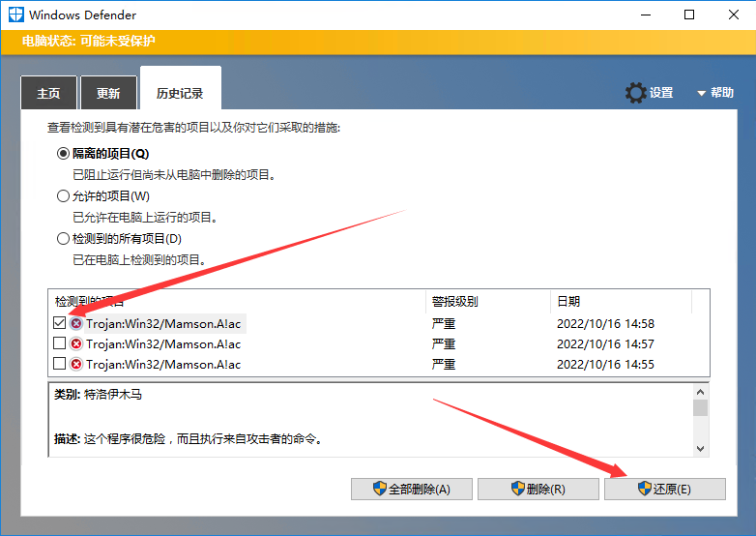
Task: Click the description pane scrollbar thumb
Action: (x=701, y=408)
